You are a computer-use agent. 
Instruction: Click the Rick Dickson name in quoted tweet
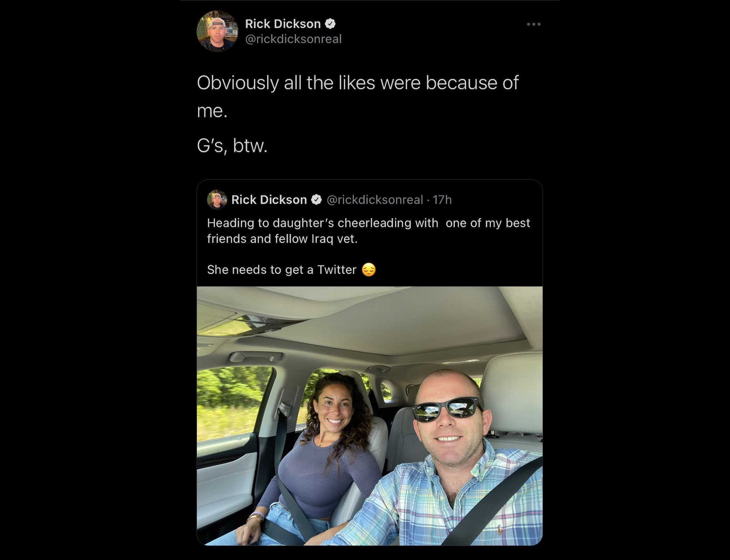click(x=269, y=200)
